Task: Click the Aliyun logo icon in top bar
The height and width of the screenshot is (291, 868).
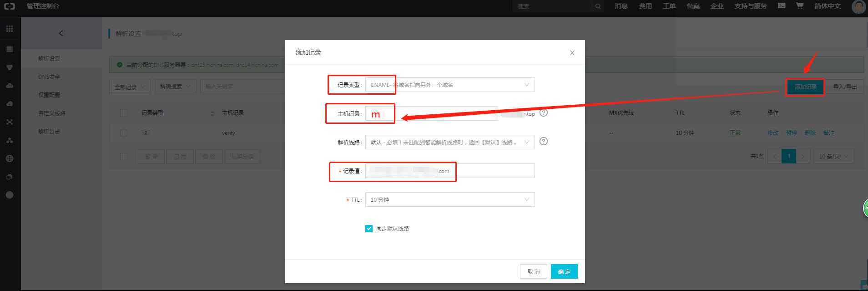Action: (x=10, y=6)
